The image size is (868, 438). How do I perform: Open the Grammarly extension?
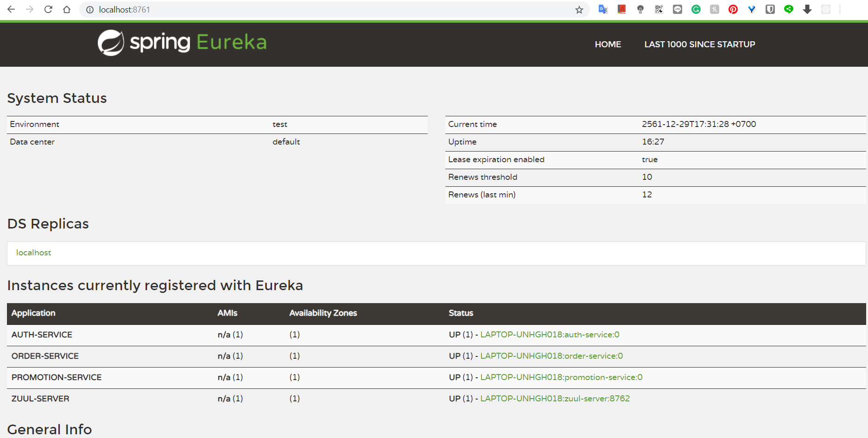click(x=696, y=9)
